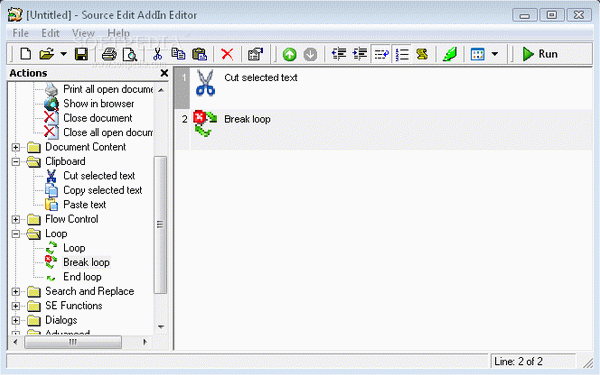The image size is (600, 375).
Task: Select End loop action
Action: coord(82,277)
